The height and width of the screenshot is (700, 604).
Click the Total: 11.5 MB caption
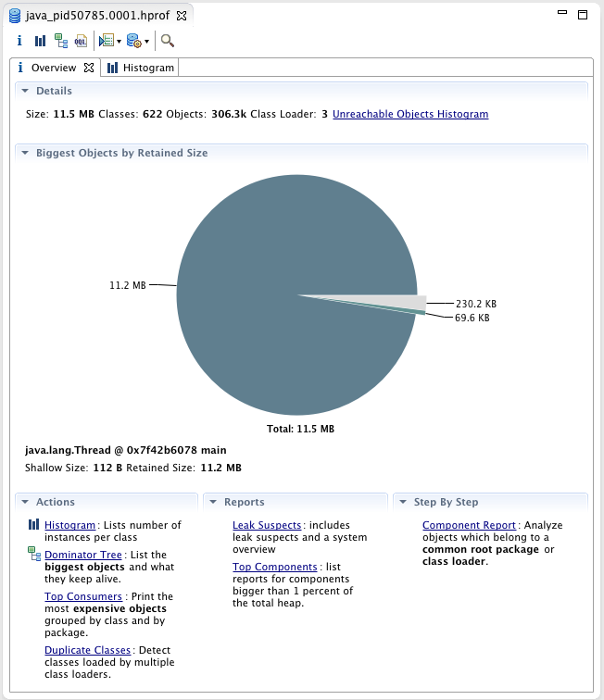300,429
